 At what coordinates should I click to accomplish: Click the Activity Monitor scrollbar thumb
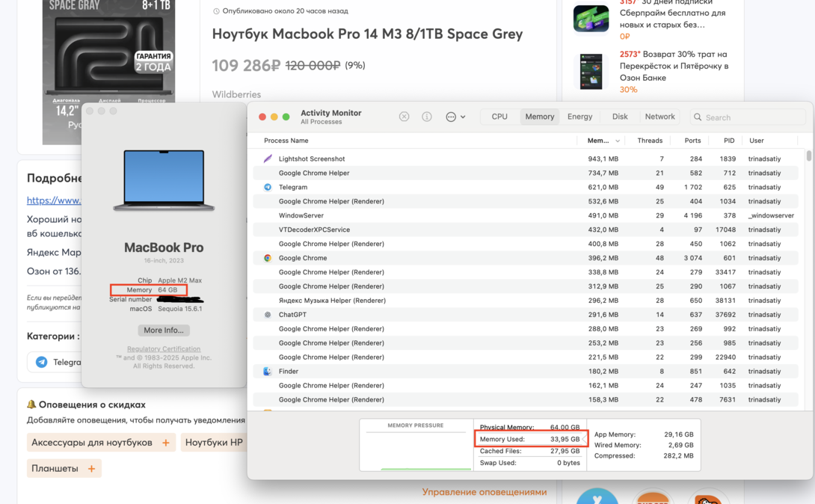[808, 156]
